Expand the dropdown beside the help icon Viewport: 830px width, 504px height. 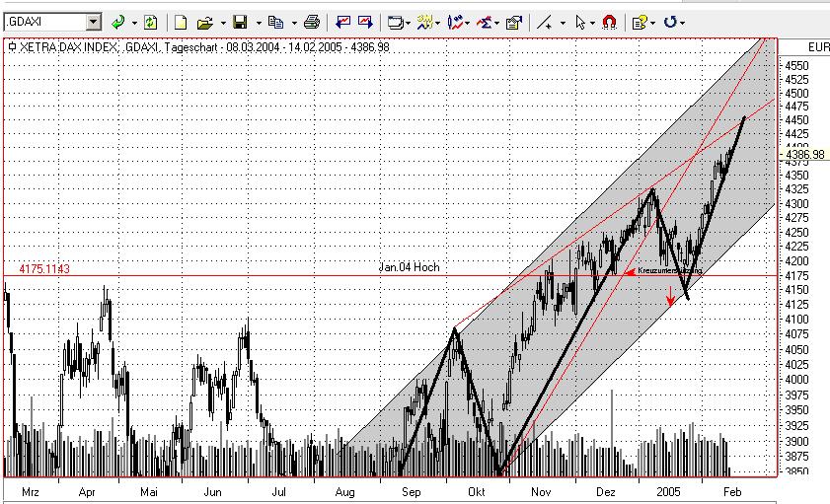[652, 23]
